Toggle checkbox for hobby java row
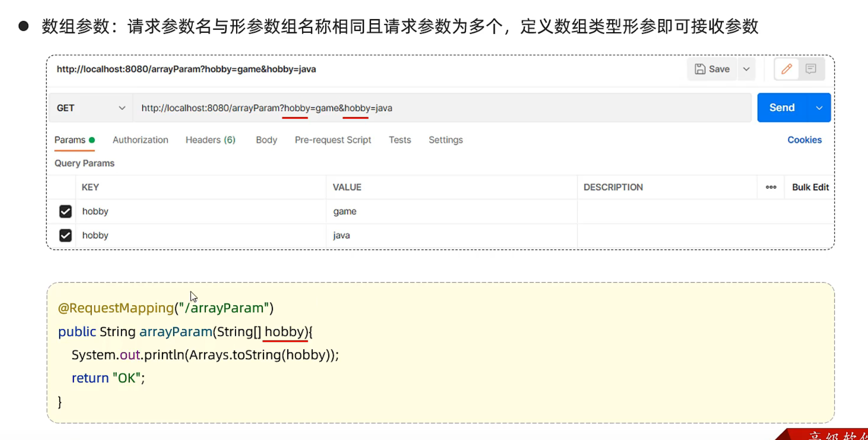The width and height of the screenshot is (868, 440). point(65,235)
